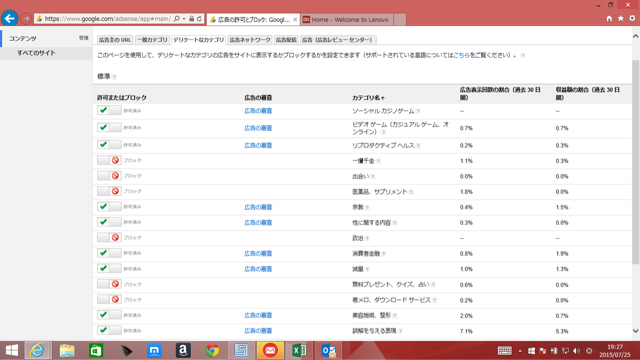Open the red mail taskbar icon

270,350
